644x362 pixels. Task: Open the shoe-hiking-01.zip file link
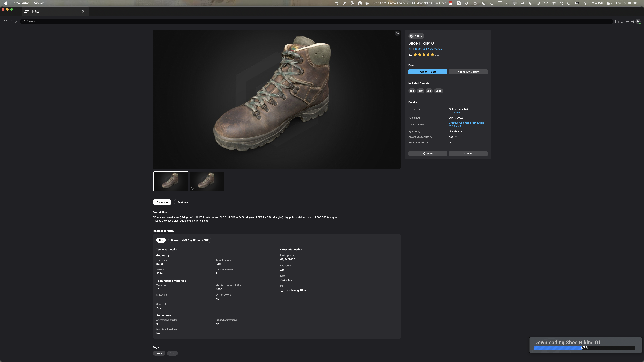coord(294,290)
